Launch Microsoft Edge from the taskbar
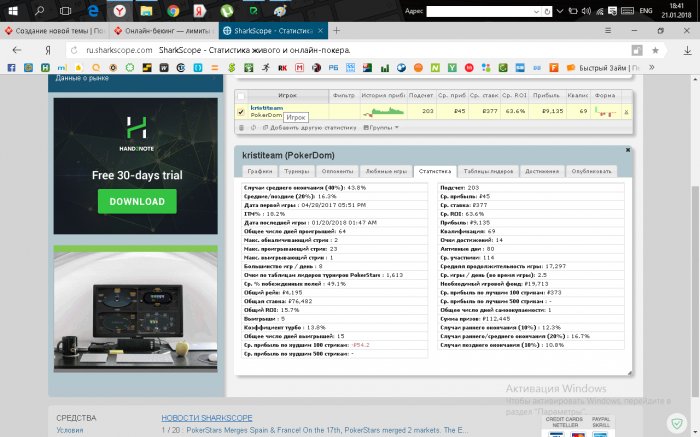700x437 pixels. pyautogui.click(x=93, y=11)
